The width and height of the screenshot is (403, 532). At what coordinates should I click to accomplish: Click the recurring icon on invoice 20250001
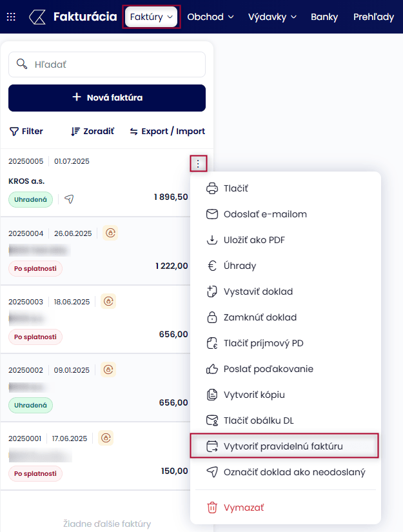106,438
